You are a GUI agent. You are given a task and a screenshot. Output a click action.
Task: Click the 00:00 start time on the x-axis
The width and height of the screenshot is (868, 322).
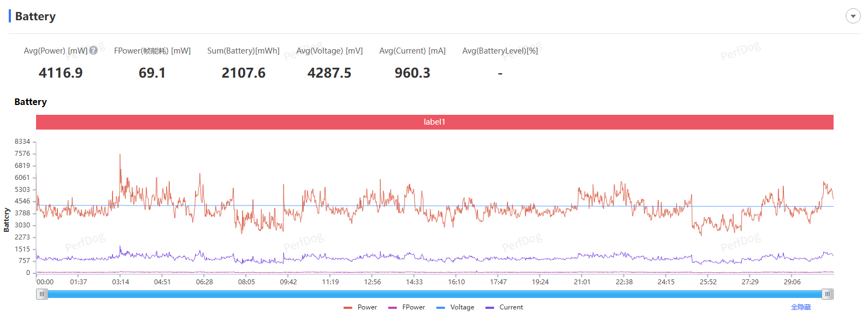45,282
